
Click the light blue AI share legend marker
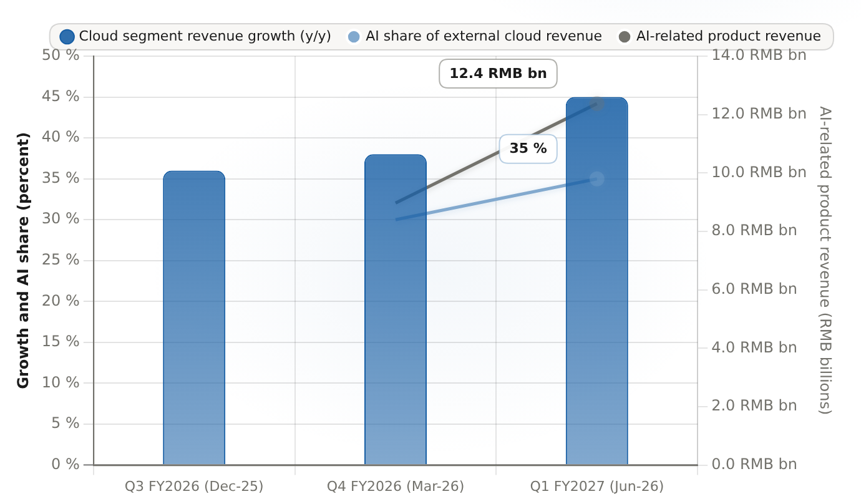click(x=354, y=37)
